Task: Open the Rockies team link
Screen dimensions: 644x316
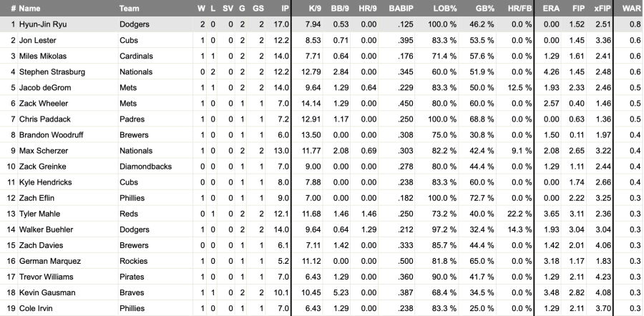Action: 132,261
